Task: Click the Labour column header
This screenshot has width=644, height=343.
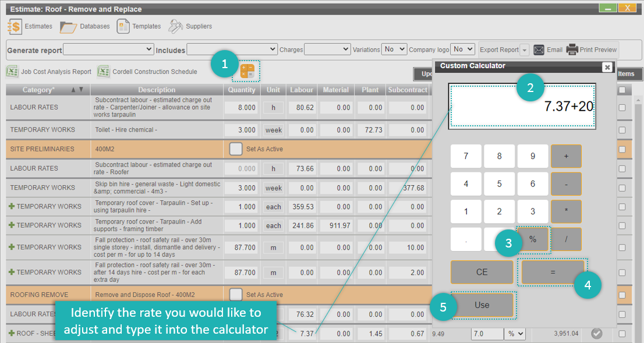Action: coord(302,90)
